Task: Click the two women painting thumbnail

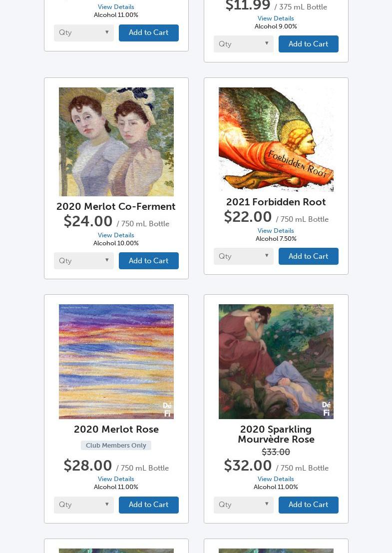Action: [x=116, y=142]
